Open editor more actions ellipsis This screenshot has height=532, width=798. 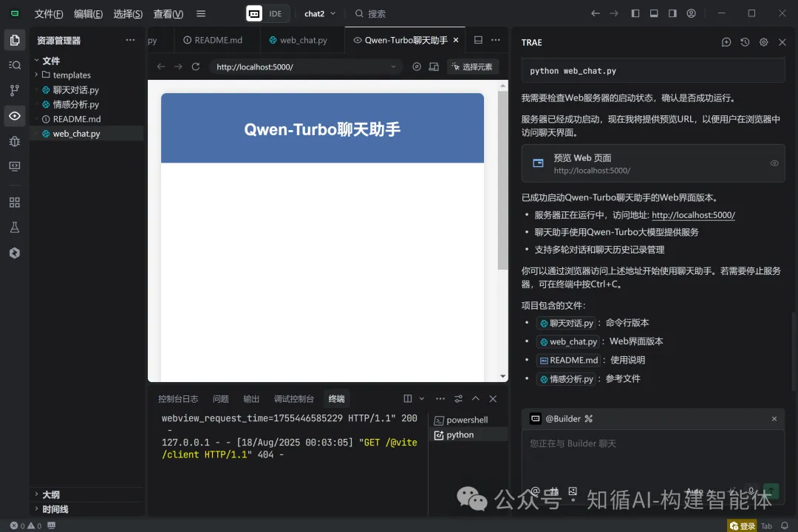(495, 40)
